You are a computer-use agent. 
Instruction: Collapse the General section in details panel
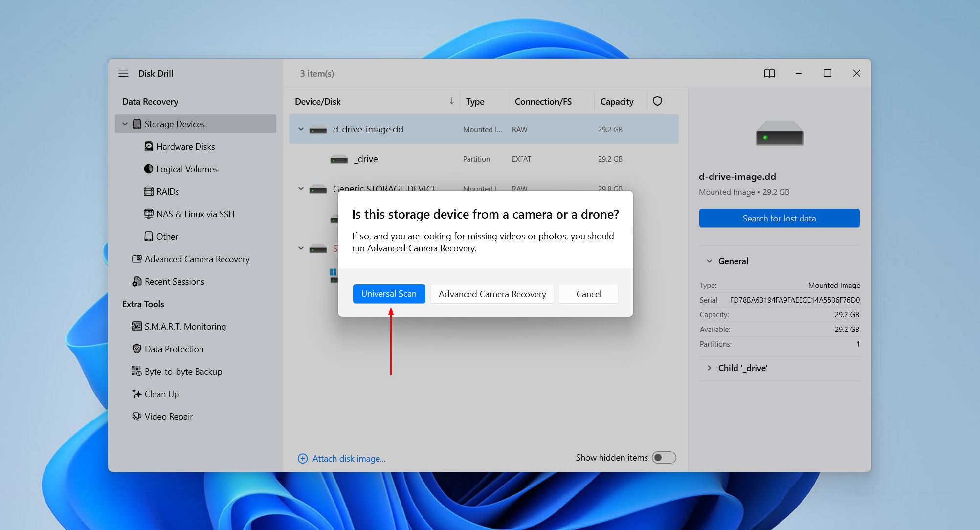[709, 261]
